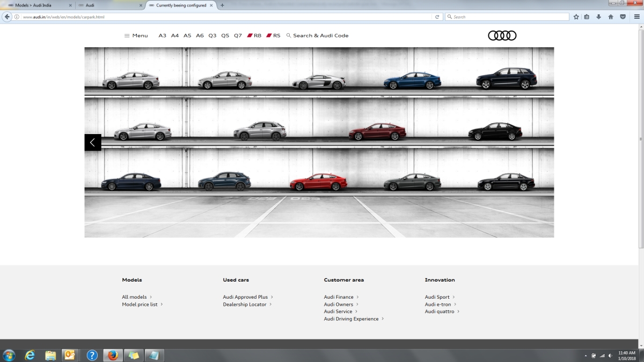Open Windows Explorer folder in taskbar
Viewport: 644px width, 362px height.
50,355
